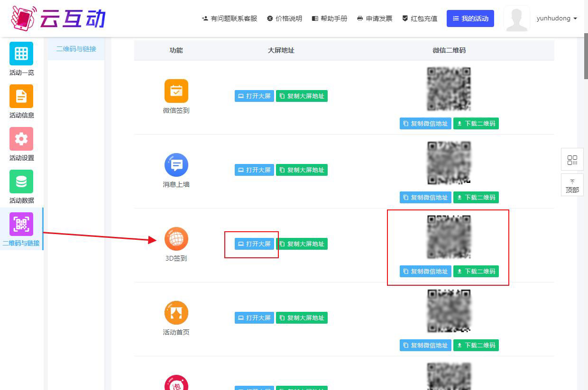This screenshot has height=390, width=588.
Task: Click 复制大屏地址 for 消息上墙
Action: [x=302, y=170]
